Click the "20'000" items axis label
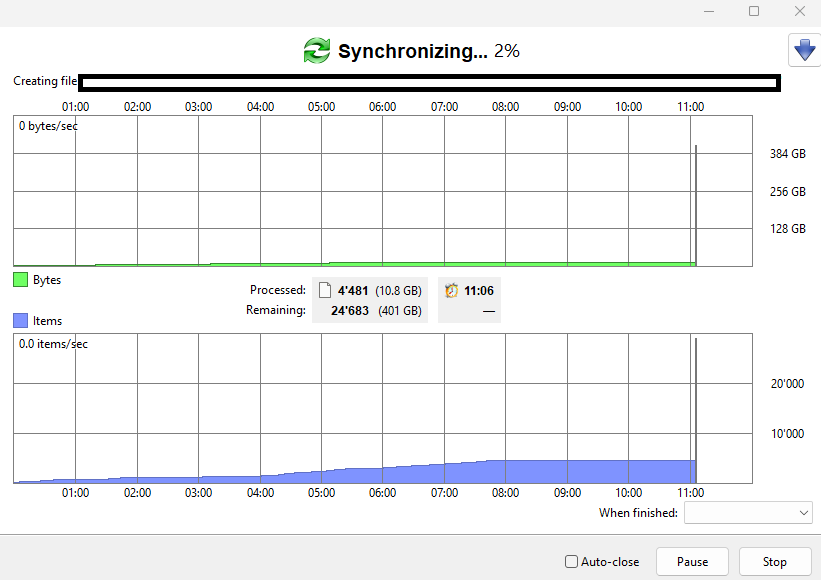821x580 pixels. pos(787,384)
